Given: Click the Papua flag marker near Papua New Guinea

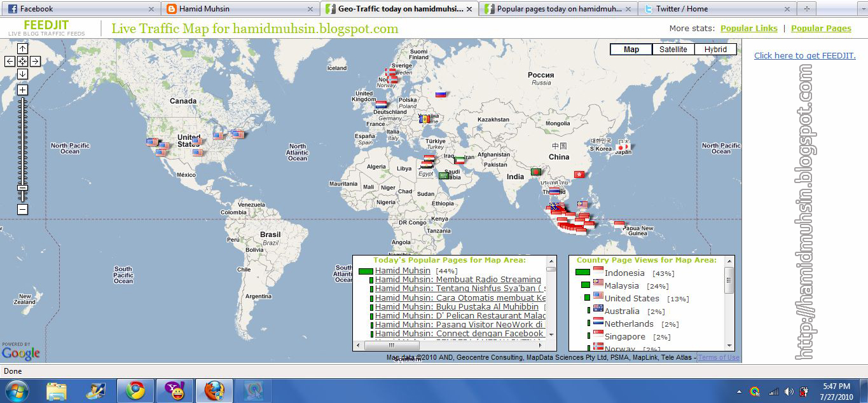Looking at the screenshot, I should [x=619, y=224].
